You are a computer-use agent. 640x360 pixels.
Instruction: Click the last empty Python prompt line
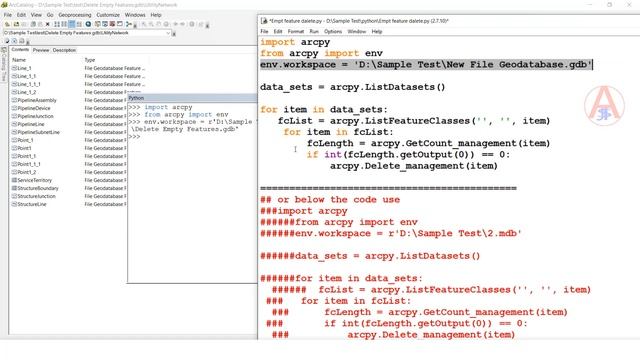tap(192, 136)
